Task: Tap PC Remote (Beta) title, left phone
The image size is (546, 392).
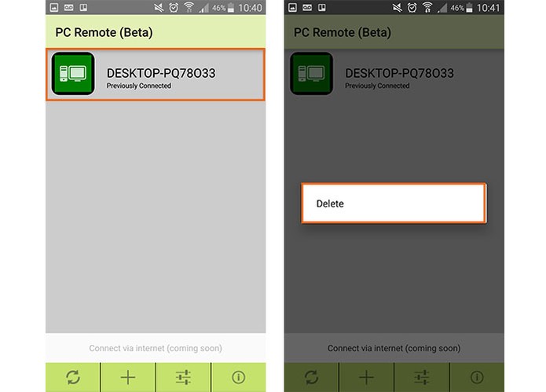Action: 104,32
